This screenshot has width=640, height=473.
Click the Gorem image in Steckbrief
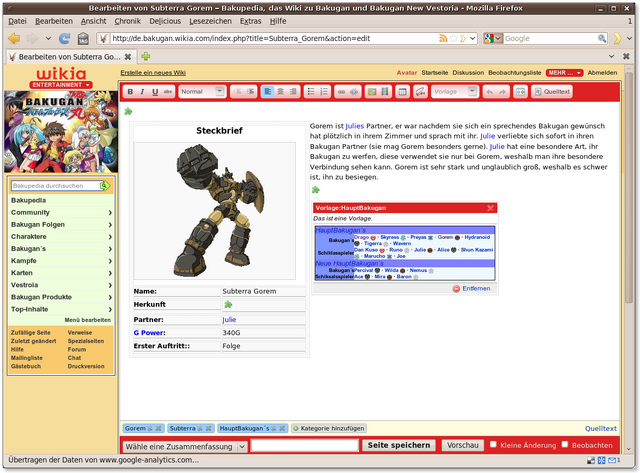[215, 211]
